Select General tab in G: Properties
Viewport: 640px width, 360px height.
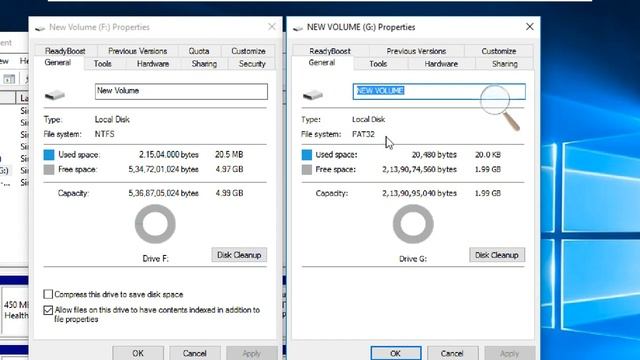[x=322, y=62]
